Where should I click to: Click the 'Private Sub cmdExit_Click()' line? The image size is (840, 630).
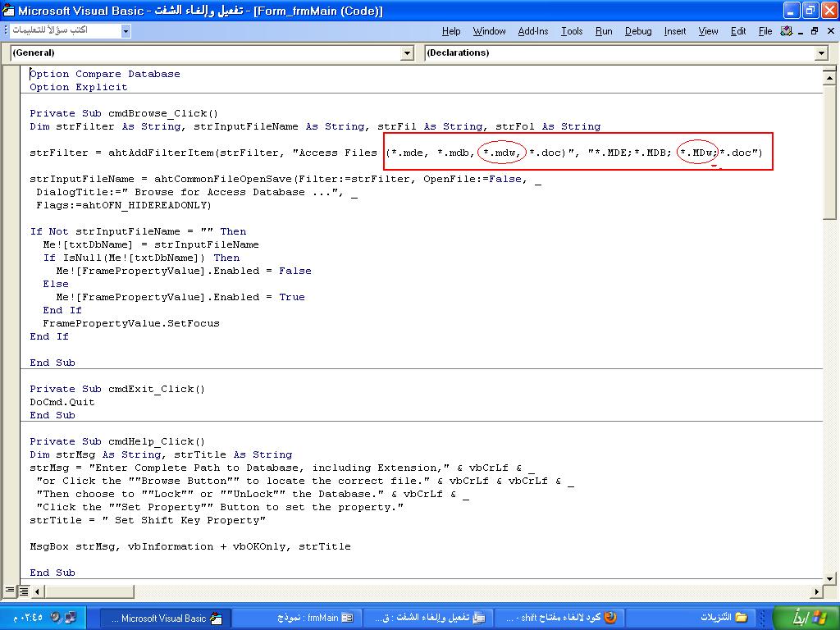click(117, 389)
